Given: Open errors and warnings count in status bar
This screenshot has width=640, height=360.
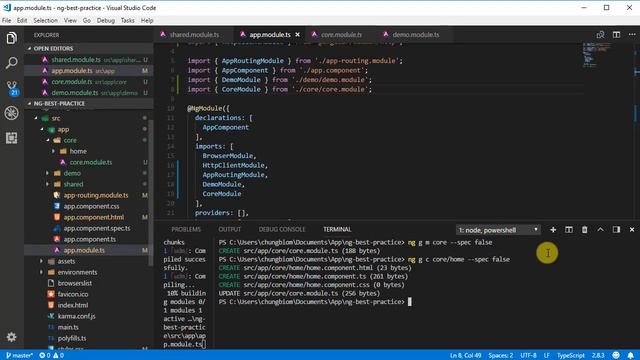Looking at the screenshot, I should click(x=51, y=356).
